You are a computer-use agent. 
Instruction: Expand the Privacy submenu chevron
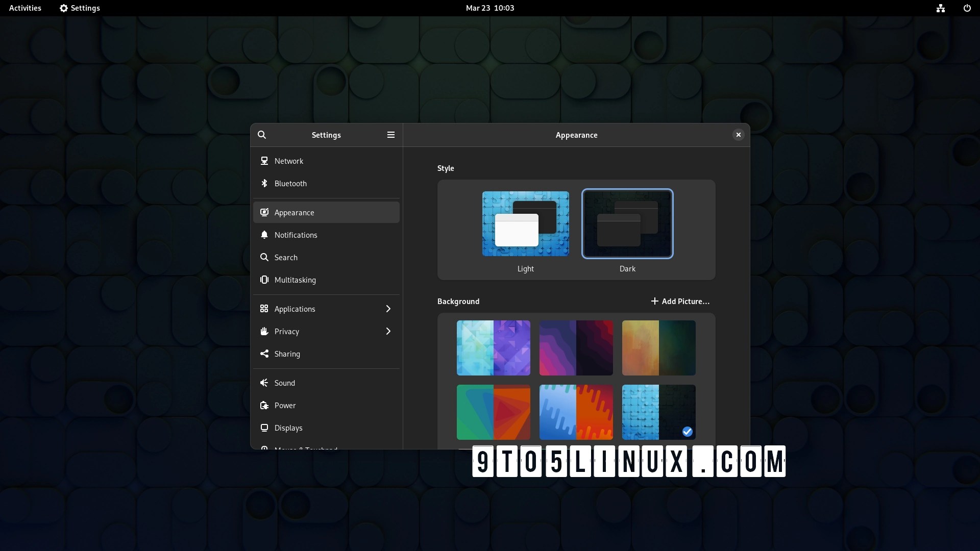click(388, 331)
